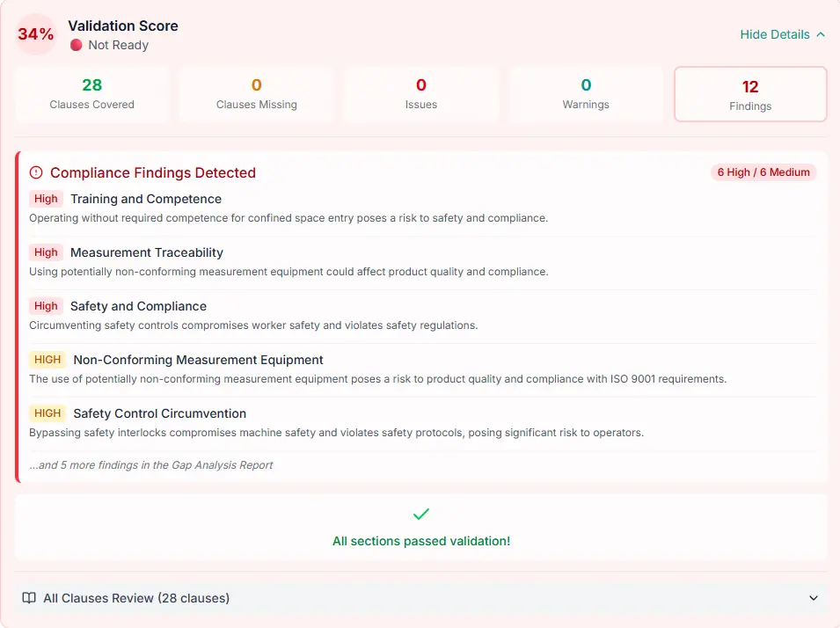Click description about bypassing safety interlocks
840x628 pixels.
(336, 433)
